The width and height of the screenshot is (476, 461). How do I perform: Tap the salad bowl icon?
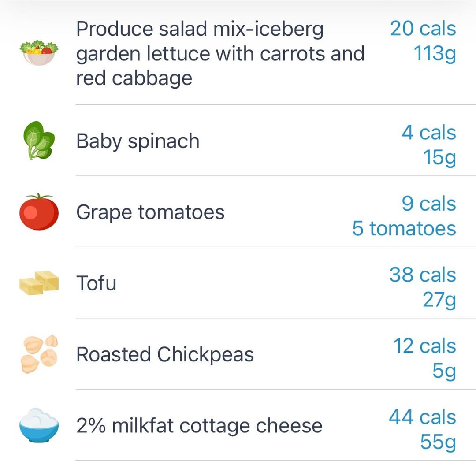tap(39, 53)
